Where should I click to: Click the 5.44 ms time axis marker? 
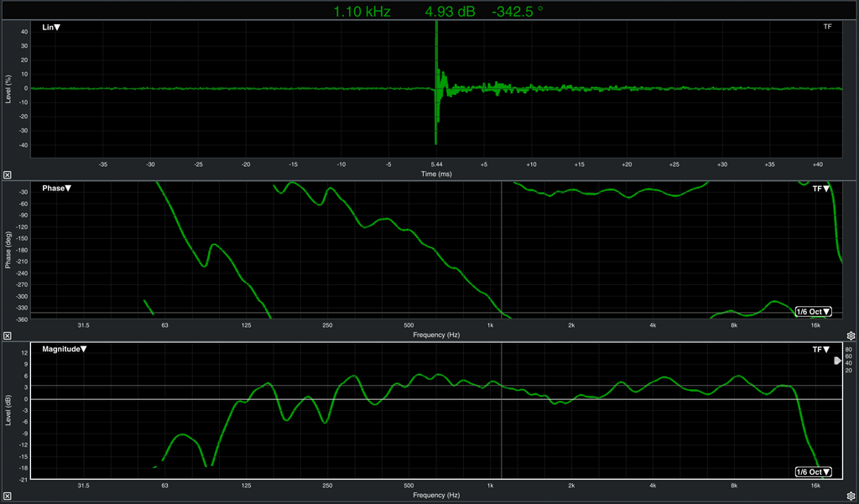(x=437, y=164)
